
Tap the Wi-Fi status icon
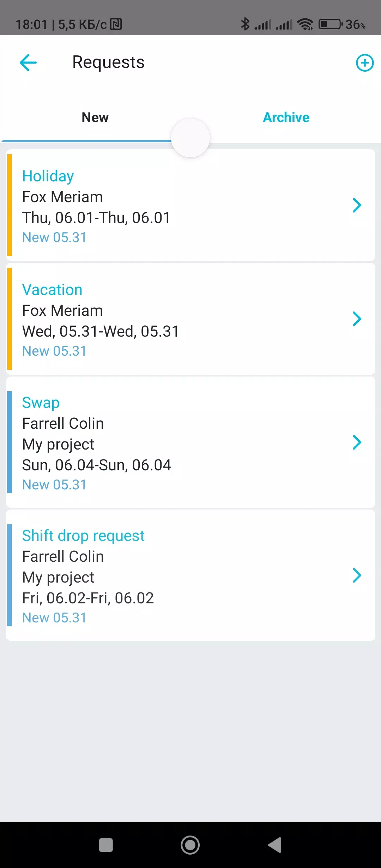pos(305,24)
